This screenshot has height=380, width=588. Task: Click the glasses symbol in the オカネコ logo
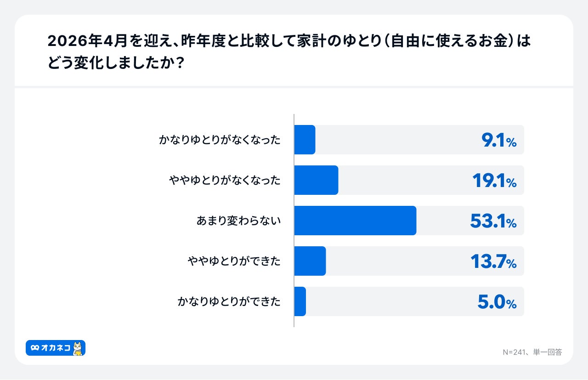click(x=35, y=348)
